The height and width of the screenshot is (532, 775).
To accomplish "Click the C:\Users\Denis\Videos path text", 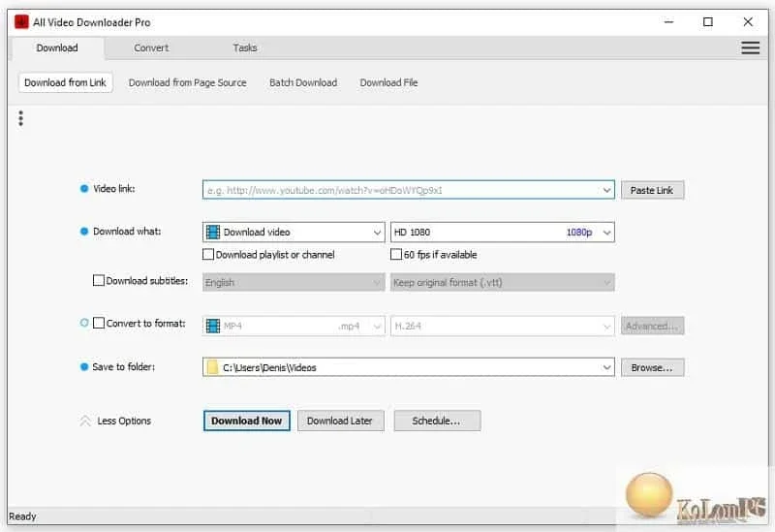I will point(269,367).
